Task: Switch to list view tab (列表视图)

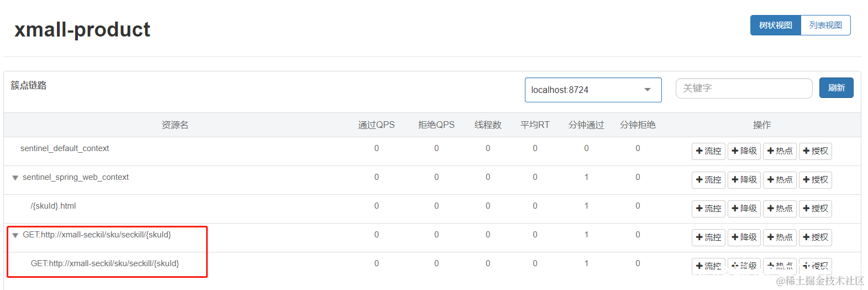Action: (x=825, y=25)
